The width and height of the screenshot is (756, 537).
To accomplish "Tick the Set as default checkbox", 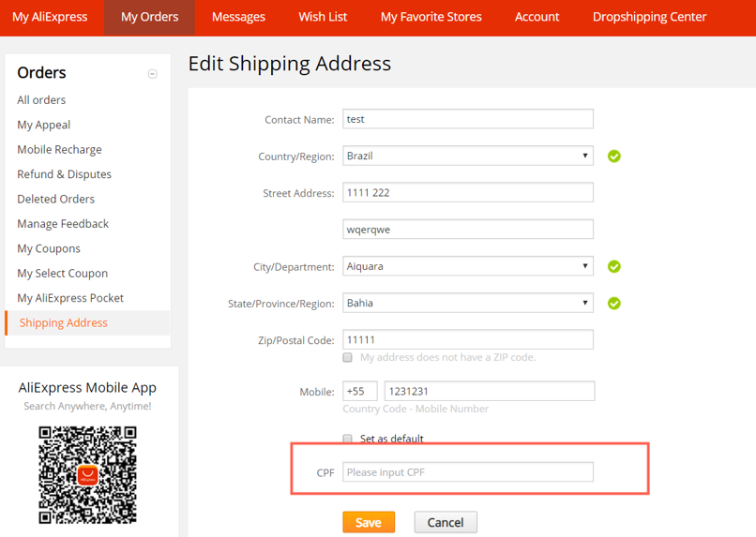I will click(x=348, y=439).
